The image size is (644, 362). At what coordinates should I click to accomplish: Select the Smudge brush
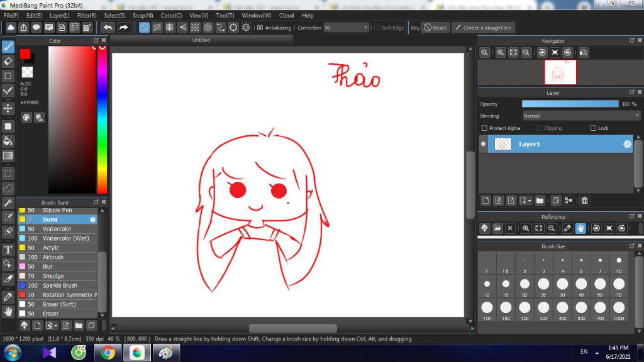pyautogui.click(x=57, y=276)
